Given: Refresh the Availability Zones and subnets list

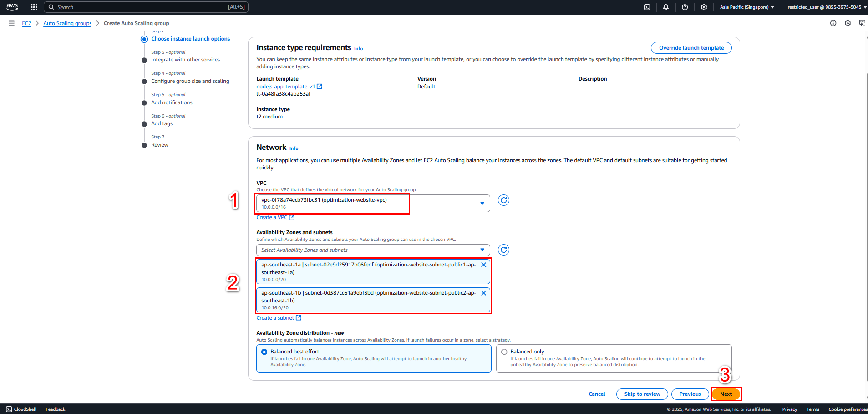Looking at the screenshot, I should pyautogui.click(x=503, y=250).
